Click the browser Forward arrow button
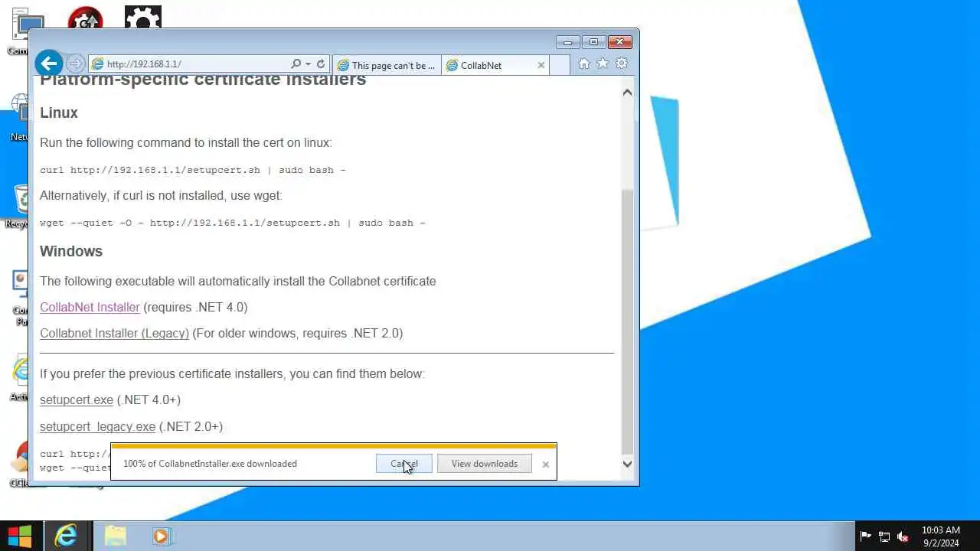The width and height of the screenshot is (980, 551). 75,64
